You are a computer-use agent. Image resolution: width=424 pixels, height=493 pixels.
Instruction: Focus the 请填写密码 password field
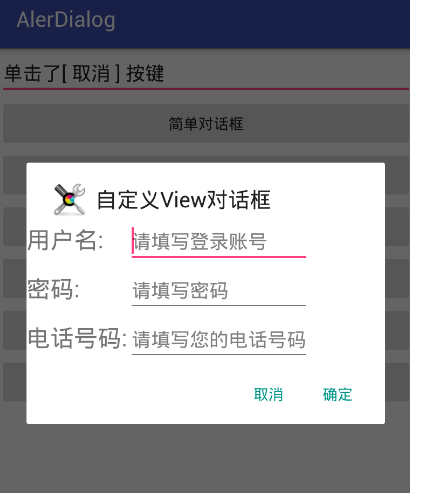(x=219, y=290)
